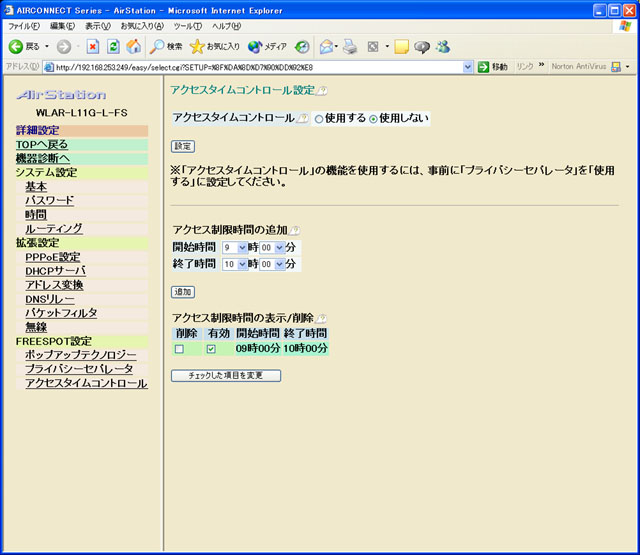
Task: Click the Discuss speech bubble icon
Action: 422,47
